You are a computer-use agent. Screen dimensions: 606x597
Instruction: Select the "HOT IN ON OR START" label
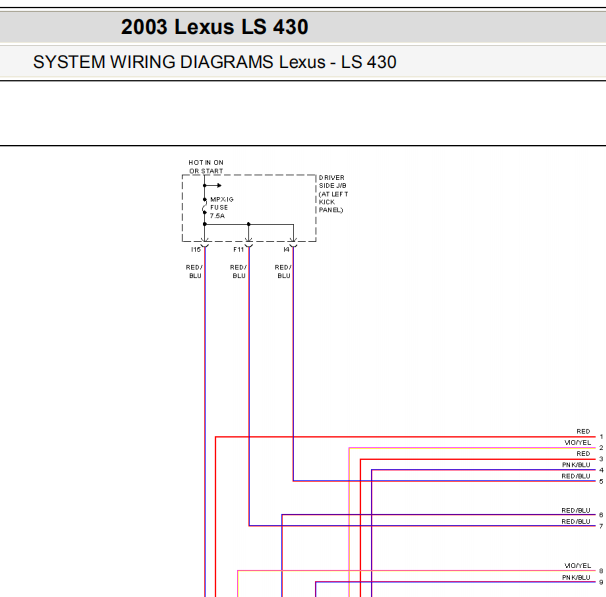pyautogui.click(x=206, y=167)
